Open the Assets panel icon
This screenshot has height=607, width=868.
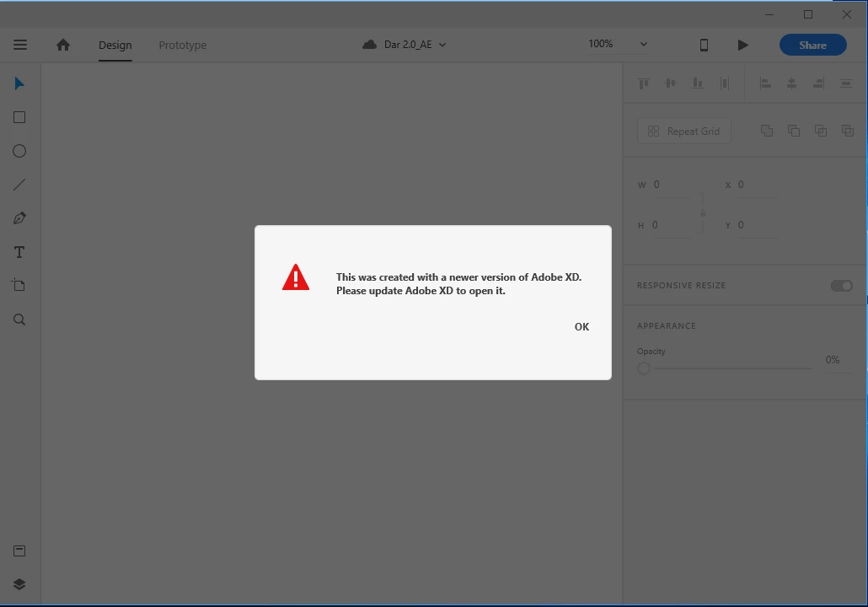pos(19,551)
